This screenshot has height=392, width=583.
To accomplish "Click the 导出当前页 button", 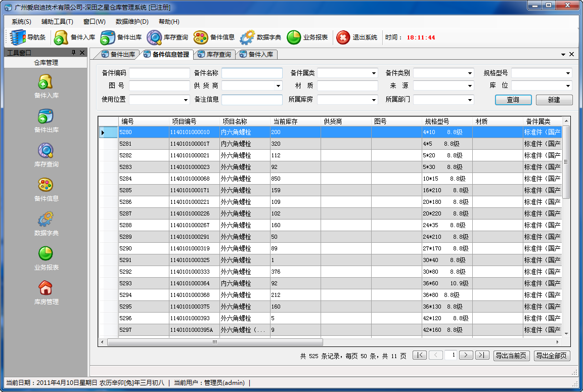I will [511, 356].
